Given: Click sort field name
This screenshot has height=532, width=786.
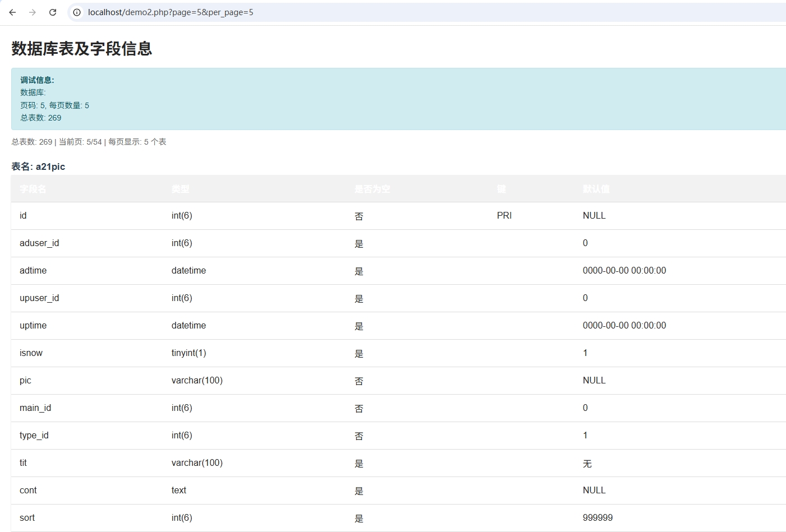Looking at the screenshot, I should pos(27,518).
